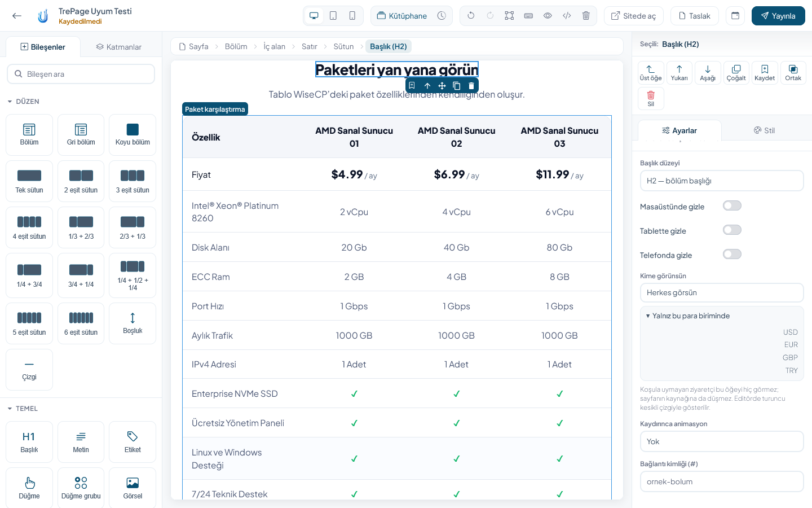Undo the last change

click(x=471, y=16)
